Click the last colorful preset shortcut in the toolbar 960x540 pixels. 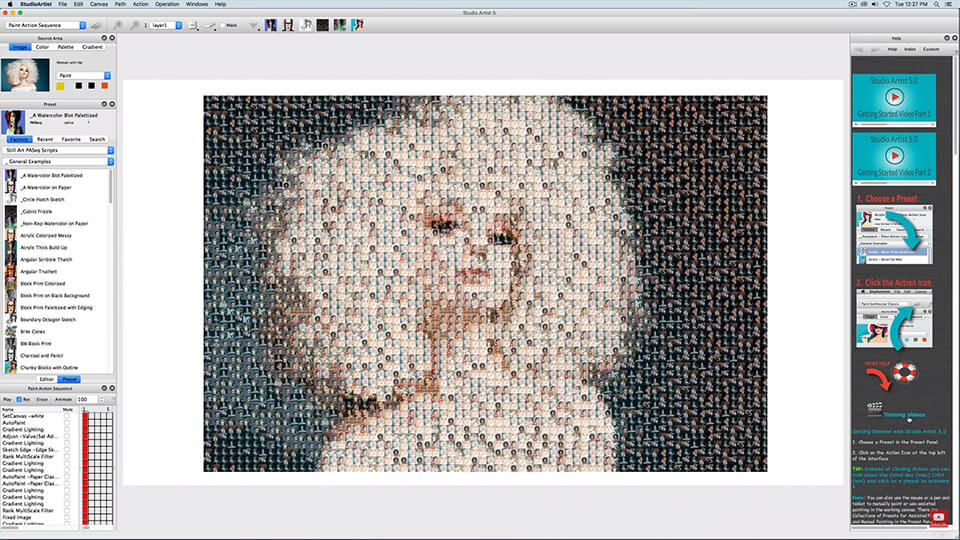pyautogui.click(x=357, y=25)
